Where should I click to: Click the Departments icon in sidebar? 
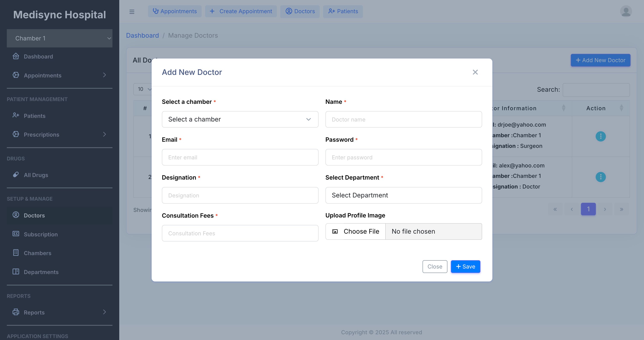[x=16, y=271]
